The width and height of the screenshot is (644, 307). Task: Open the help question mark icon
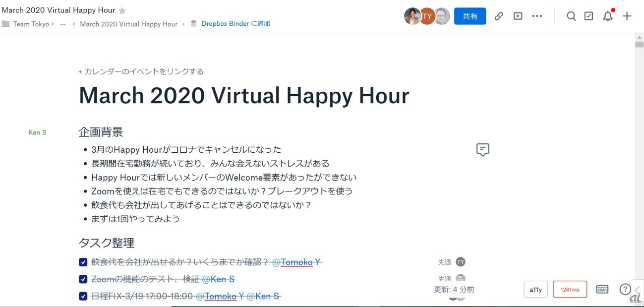tap(625, 289)
